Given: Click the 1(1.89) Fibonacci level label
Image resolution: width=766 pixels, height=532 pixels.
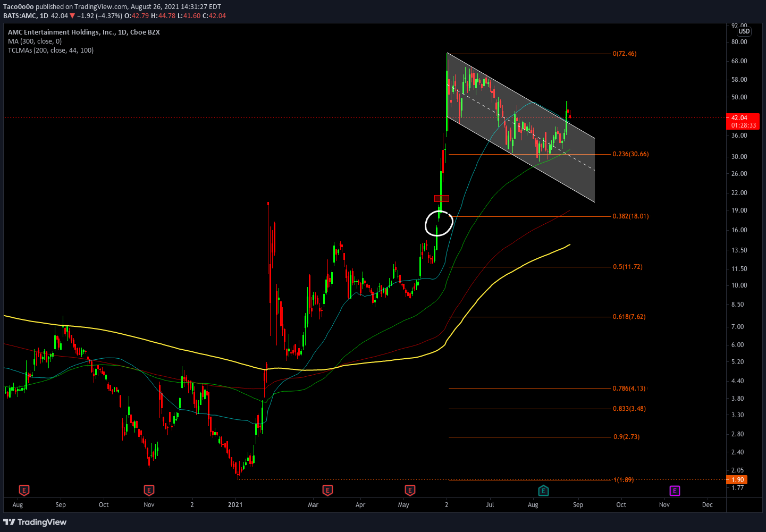Looking at the screenshot, I should point(624,480).
